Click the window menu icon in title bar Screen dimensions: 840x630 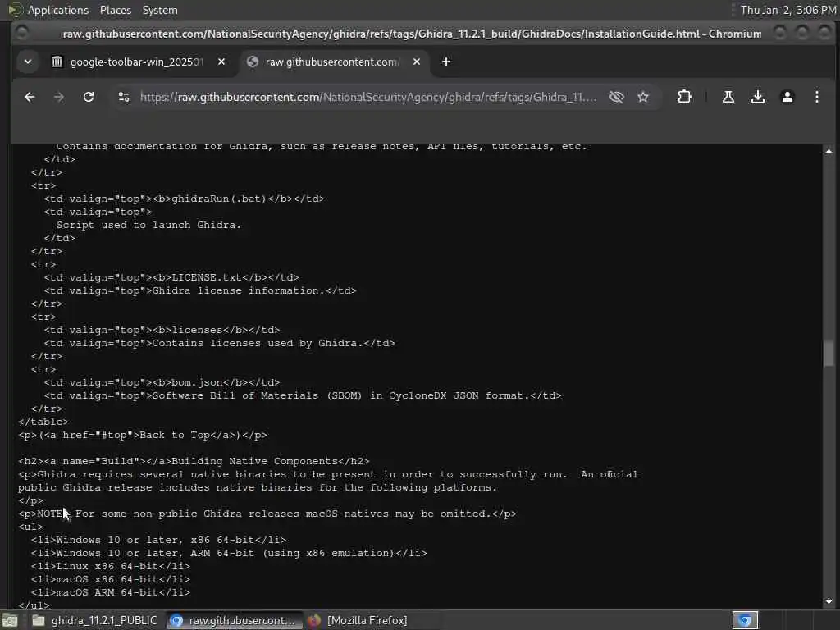tap(21, 33)
